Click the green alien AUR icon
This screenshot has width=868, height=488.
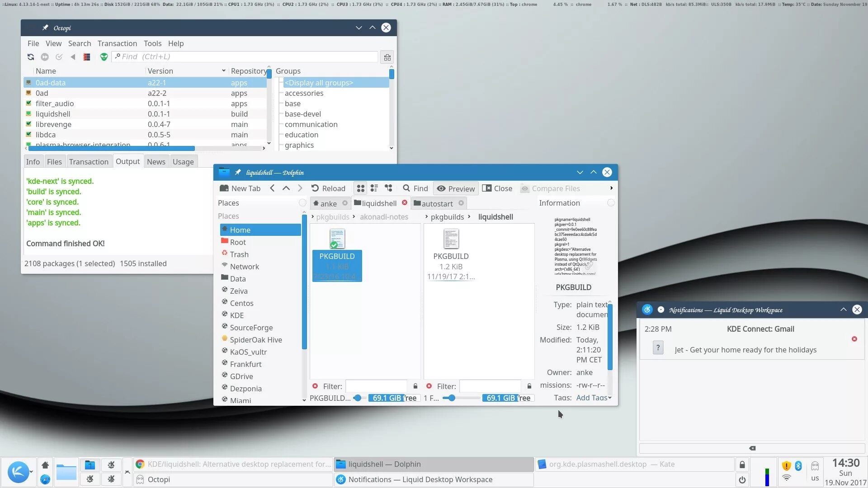click(x=104, y=57)
